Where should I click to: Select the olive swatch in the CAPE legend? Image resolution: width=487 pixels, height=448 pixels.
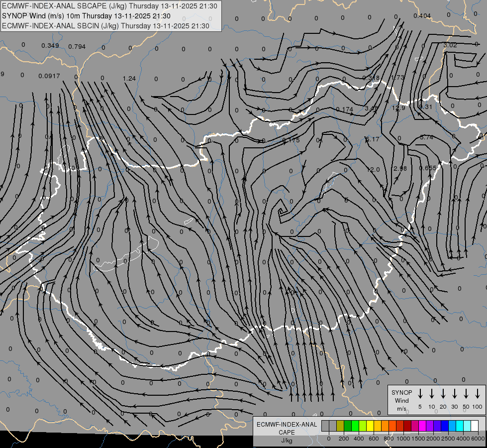click(x=340, y=426)
